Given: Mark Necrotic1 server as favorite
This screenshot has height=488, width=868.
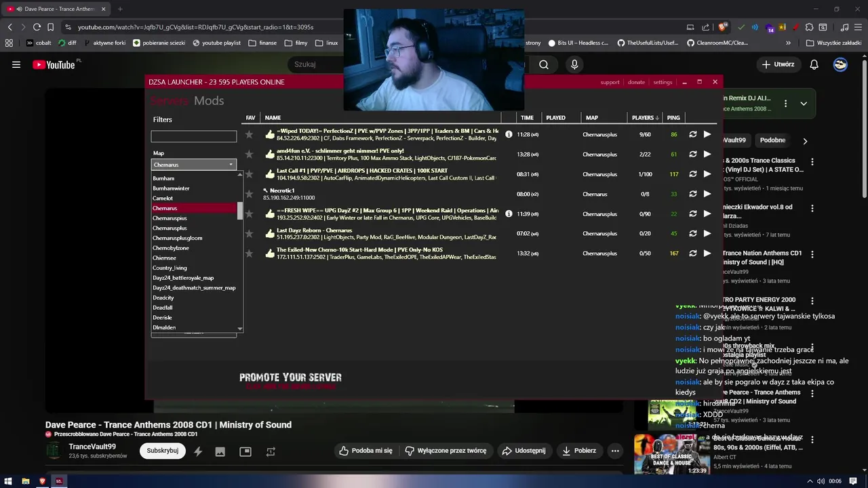Looking at the screenshot, I should point(250,194).
